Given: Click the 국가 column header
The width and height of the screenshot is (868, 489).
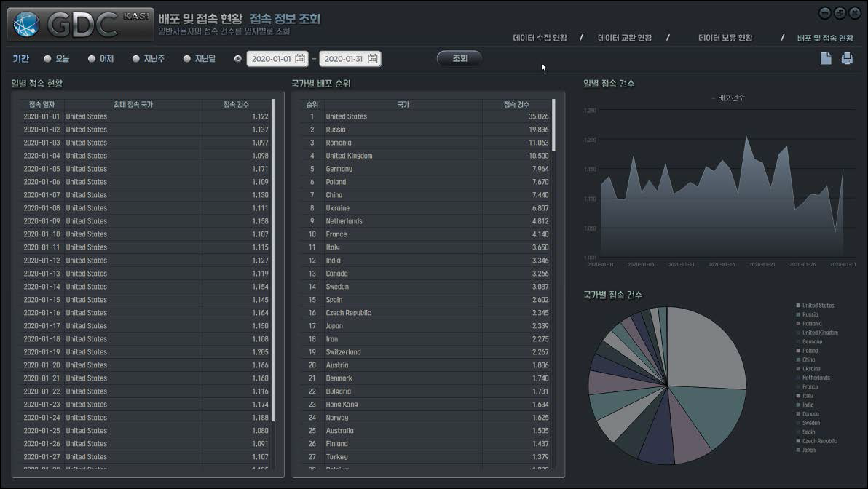Looking at the screenshot, I should tap(403, 104).
